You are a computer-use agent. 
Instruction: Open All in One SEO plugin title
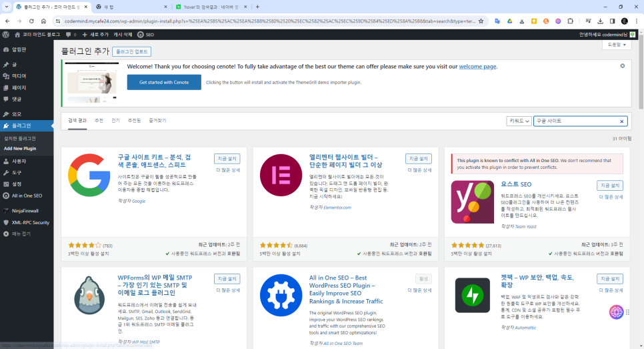346,290
